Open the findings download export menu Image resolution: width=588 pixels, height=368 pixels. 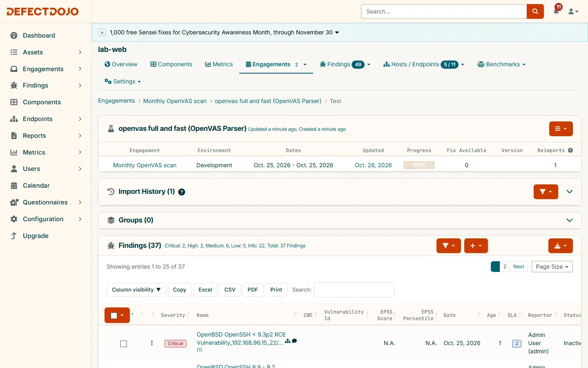pyautogui.click(x=560, y=246)
